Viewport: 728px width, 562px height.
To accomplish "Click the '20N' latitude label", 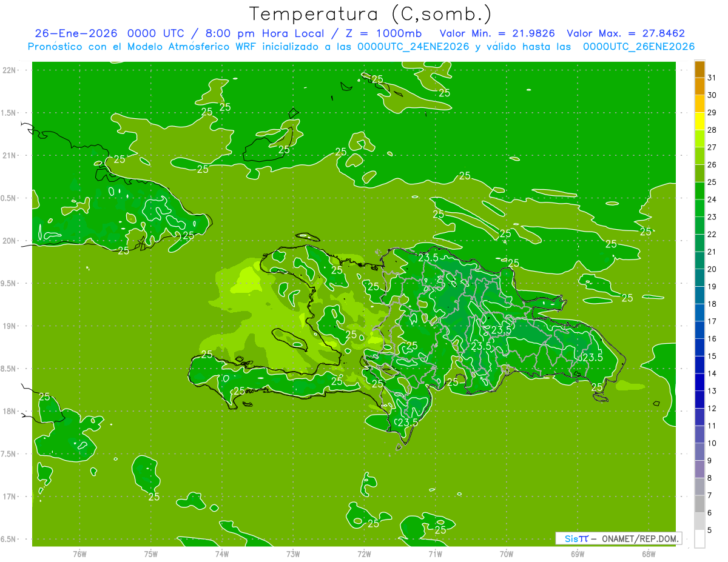I will tap(10, 241).
